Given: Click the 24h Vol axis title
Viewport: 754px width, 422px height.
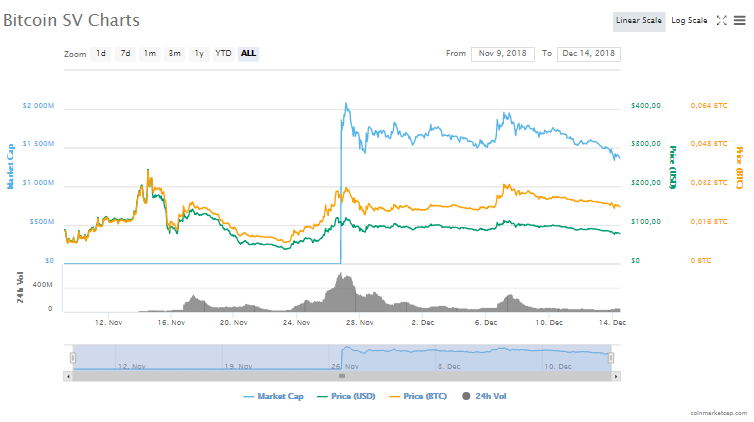Looking at the screenshot, I should 20,287.
